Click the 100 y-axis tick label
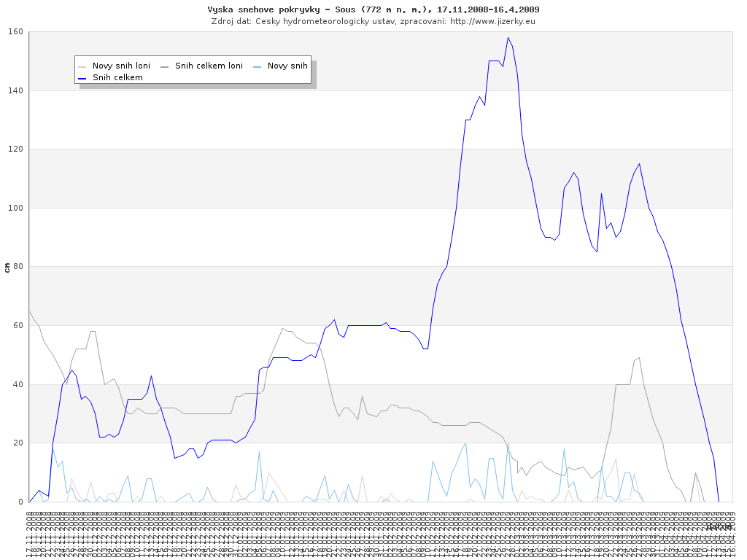This screenshot has width=747, height=560. [x=15, y=208]
